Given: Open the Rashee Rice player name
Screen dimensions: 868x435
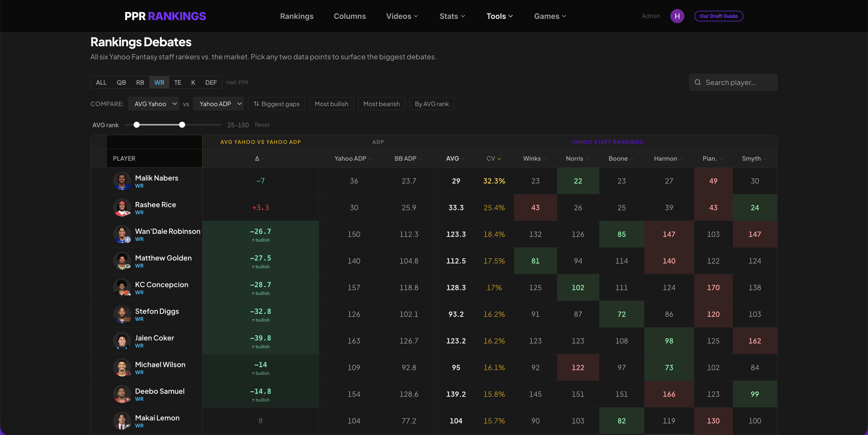Looking at the screenshot, I should tap(155, 204).
